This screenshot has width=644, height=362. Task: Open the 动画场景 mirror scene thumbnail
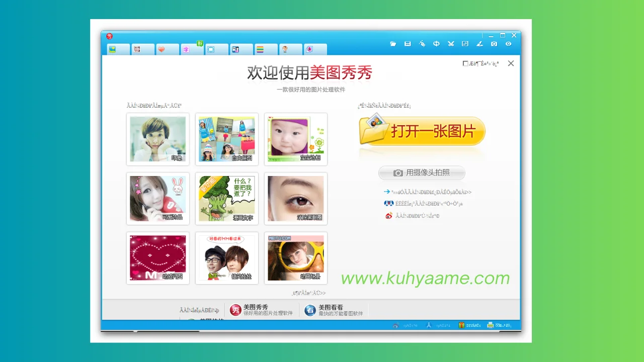click(x=296, y=258)
